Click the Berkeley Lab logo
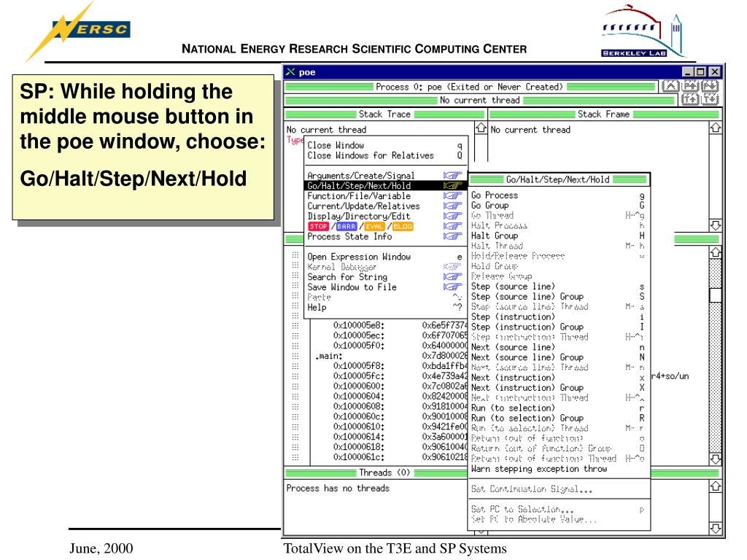This screenshot has width=747, height=560. (x=643, y=31)
